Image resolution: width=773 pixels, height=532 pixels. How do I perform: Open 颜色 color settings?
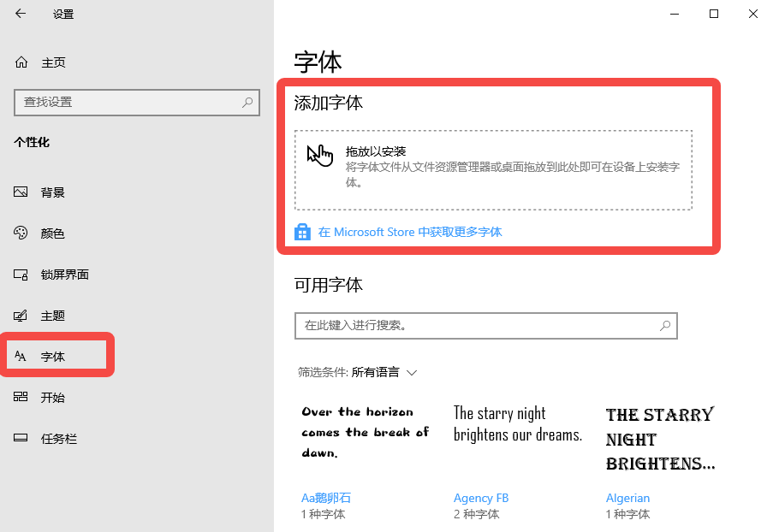(52, 233)
